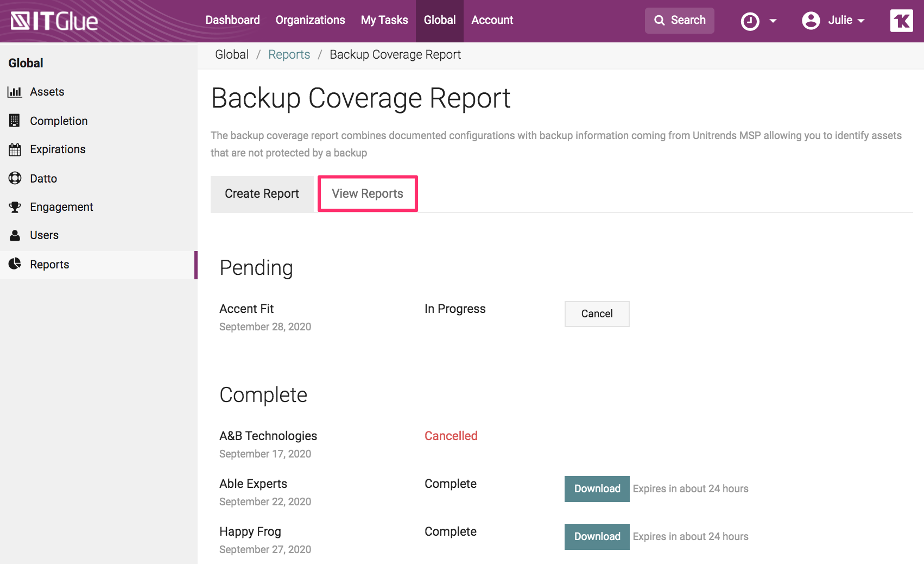924x564 pixels.
Task: Open the Organizations menu in top navigation
Action: tap(310, 20)
